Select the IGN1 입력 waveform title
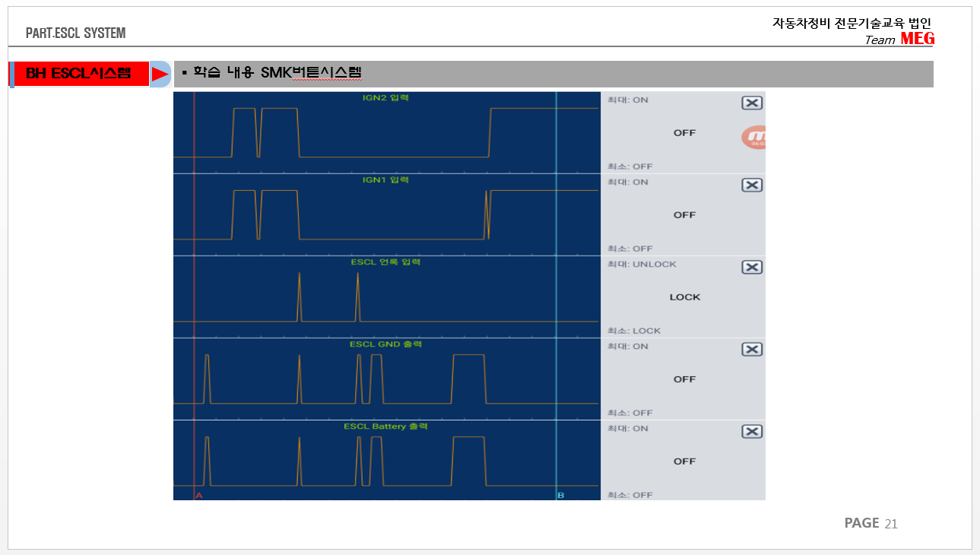This screenshot has height=555, width=980. tap(385, 180)
